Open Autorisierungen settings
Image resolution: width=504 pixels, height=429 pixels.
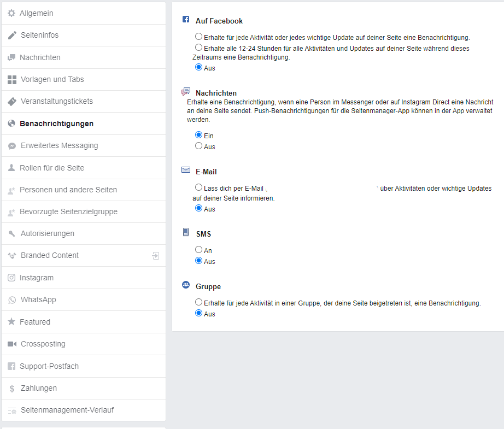click(84, 233)
